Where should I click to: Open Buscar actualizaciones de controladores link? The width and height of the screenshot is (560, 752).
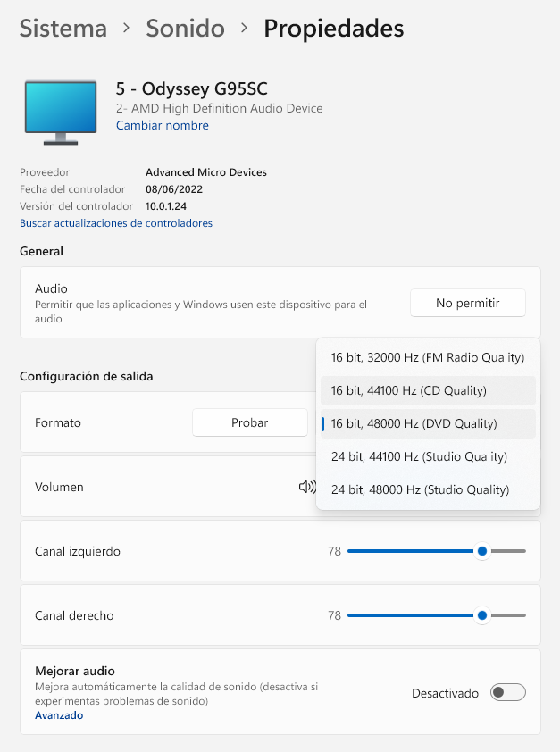[x=116, y=223]
